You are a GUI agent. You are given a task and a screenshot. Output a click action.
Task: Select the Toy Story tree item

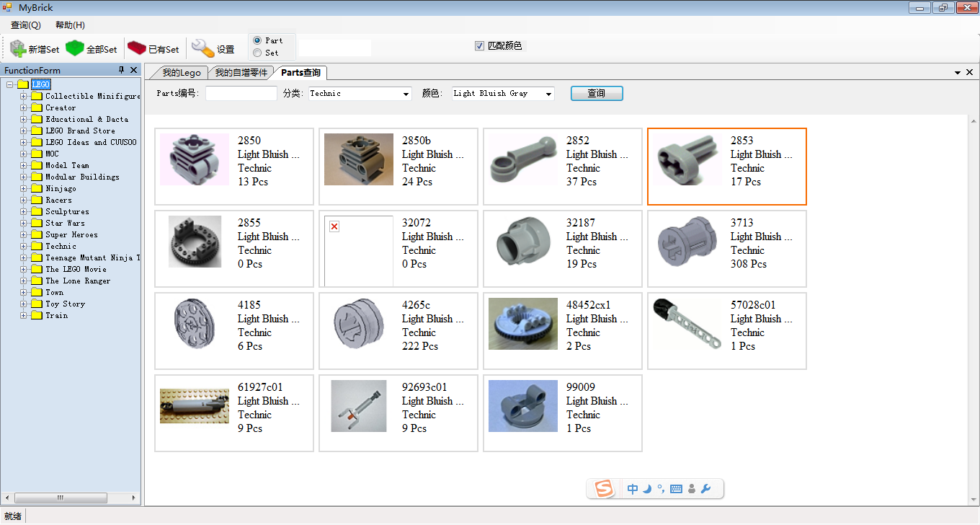click(x=66, y=304)
